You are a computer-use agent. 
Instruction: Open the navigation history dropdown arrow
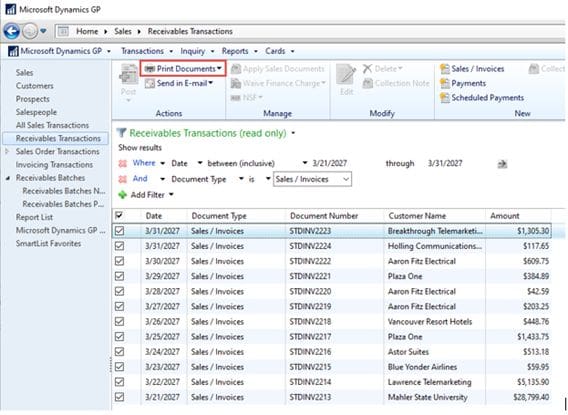(x=43, y=31)
